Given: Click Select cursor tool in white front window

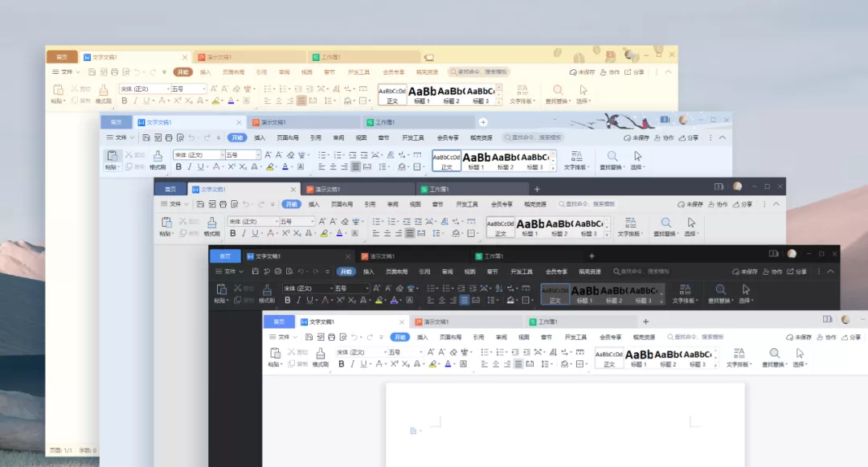Looking at the screenshot, I should pyautogui.click(x=800, y=353).
